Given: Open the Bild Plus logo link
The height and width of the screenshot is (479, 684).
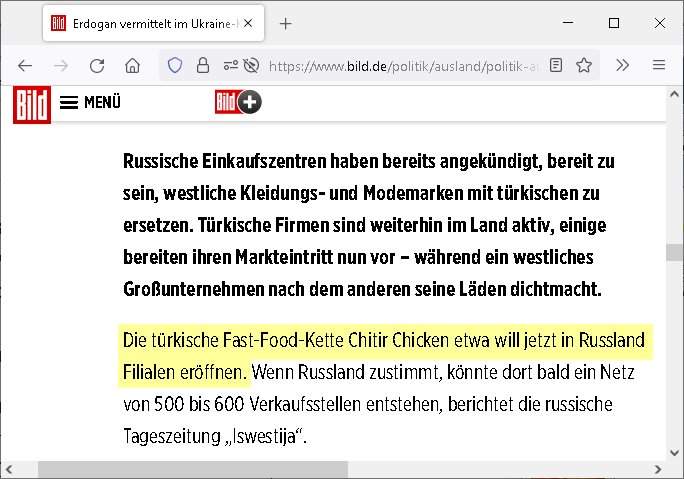Looking at the screenshot, I should click(x=238, y=102).
